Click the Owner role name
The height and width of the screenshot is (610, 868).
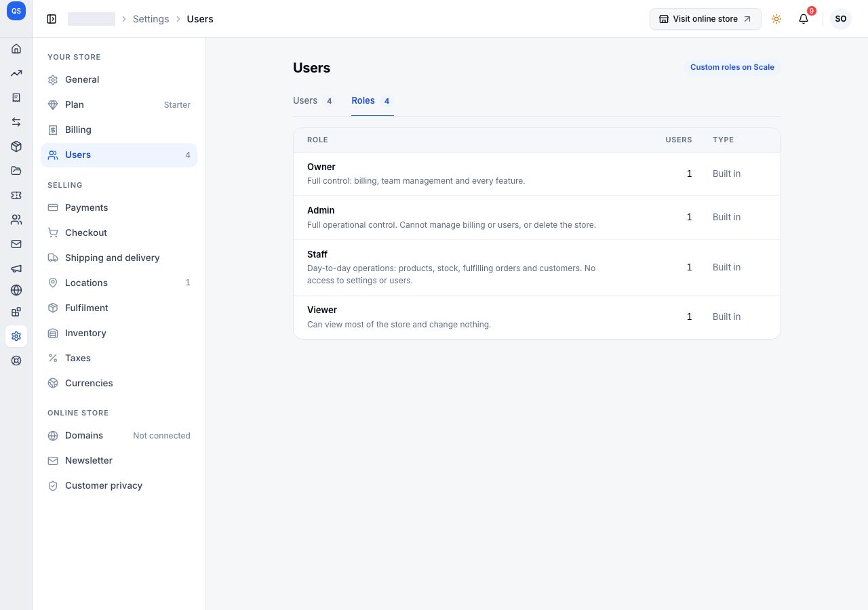click(321, 167)
